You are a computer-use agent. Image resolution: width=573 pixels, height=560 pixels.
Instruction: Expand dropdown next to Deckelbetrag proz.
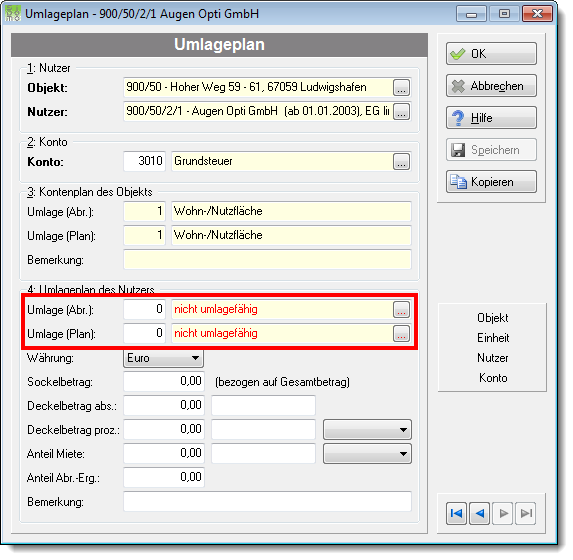pyautogui.click(x=367, y=430)
